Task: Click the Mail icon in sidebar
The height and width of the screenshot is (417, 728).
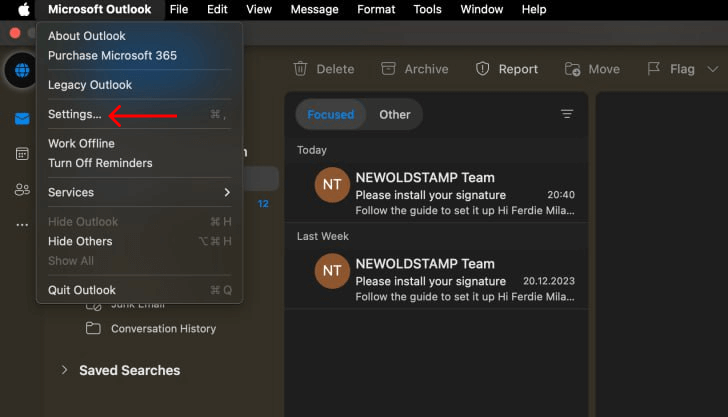Action: click(21, 119)
